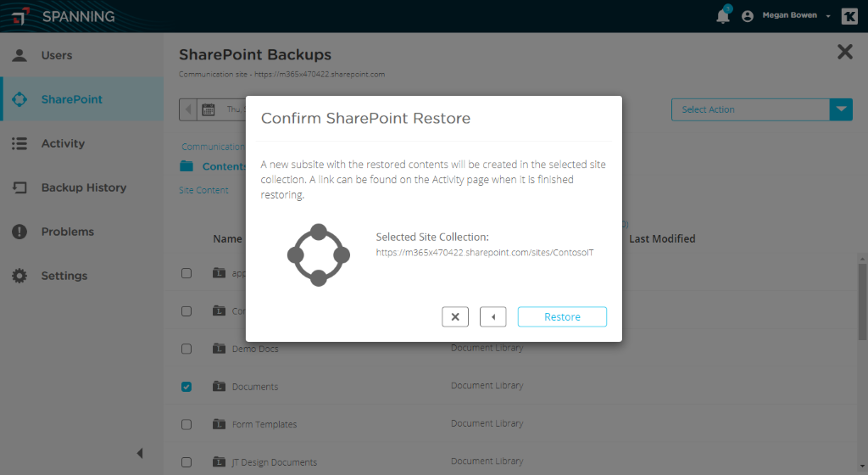Expand the Megan Bowen account dropdown
The image size is (868, 475).
pos(828,16)
